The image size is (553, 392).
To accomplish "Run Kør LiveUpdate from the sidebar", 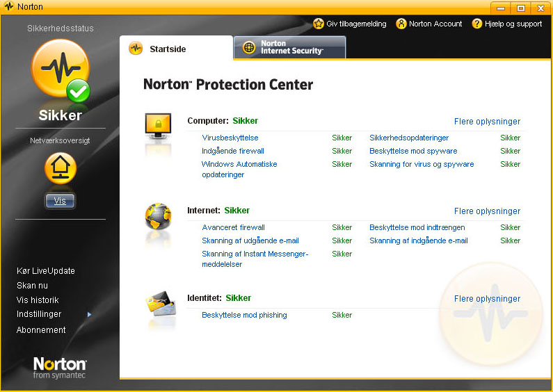I will click(46, 271).
